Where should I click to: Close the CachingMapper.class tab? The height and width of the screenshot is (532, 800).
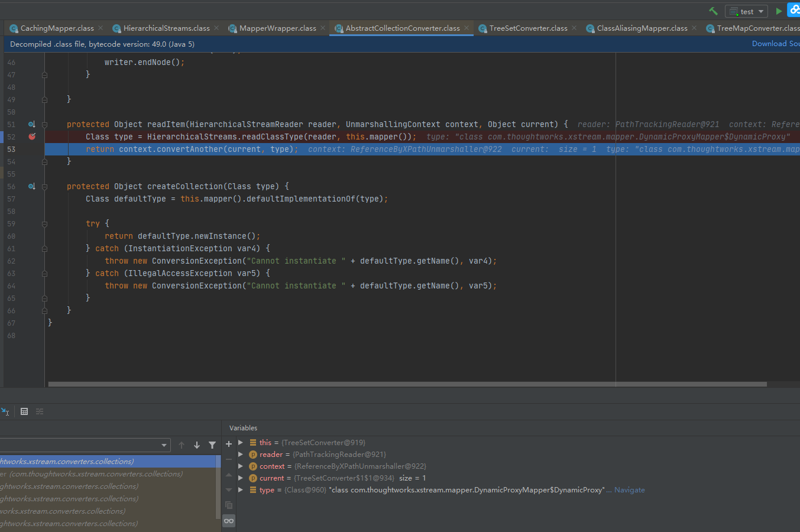pos(101,28)
